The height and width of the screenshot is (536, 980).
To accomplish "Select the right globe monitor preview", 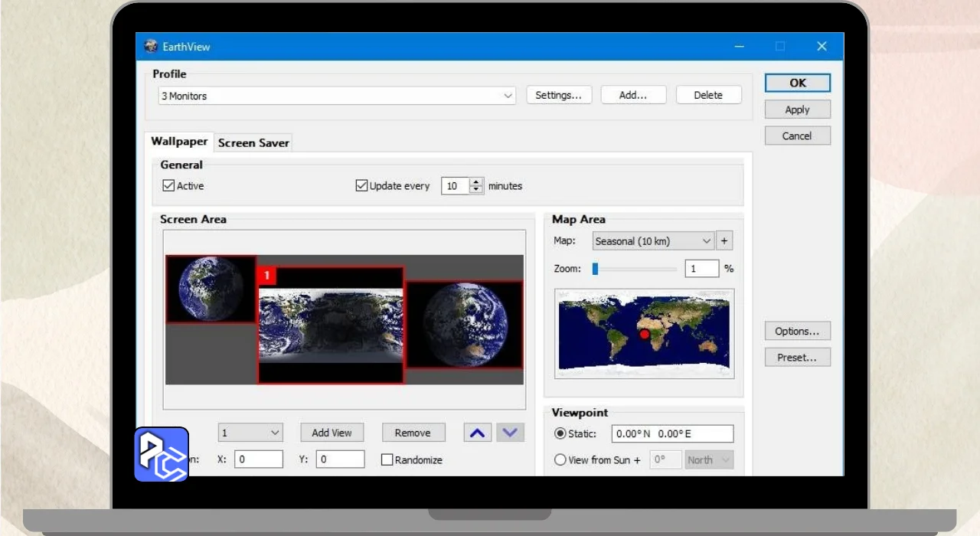I will (x=463, y=325).
